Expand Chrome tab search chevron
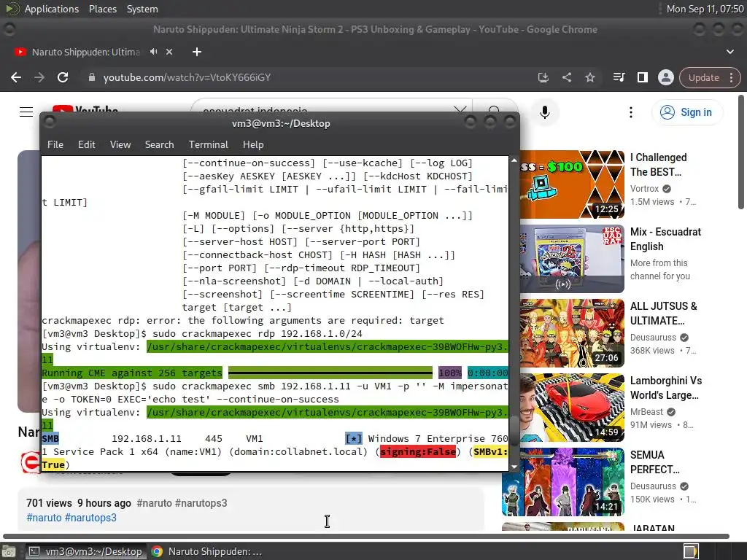747x560 pixels. pyautogui.click(x=729, y=52)
